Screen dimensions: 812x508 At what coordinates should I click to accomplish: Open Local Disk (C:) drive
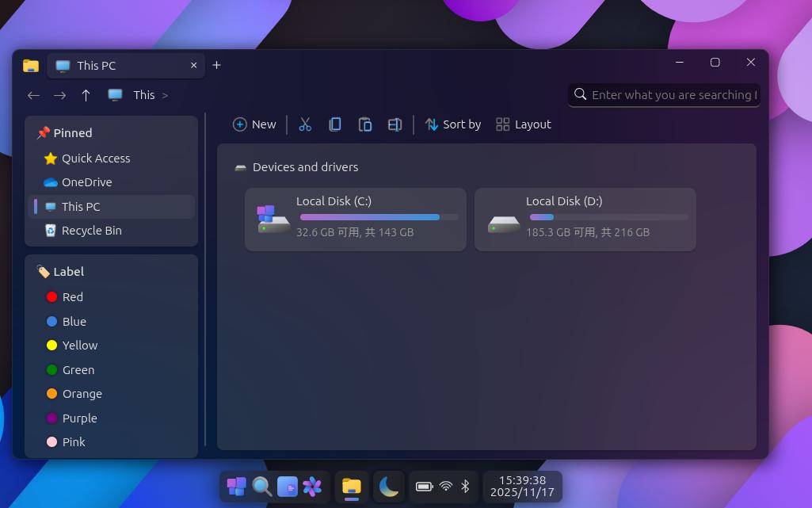355,219
